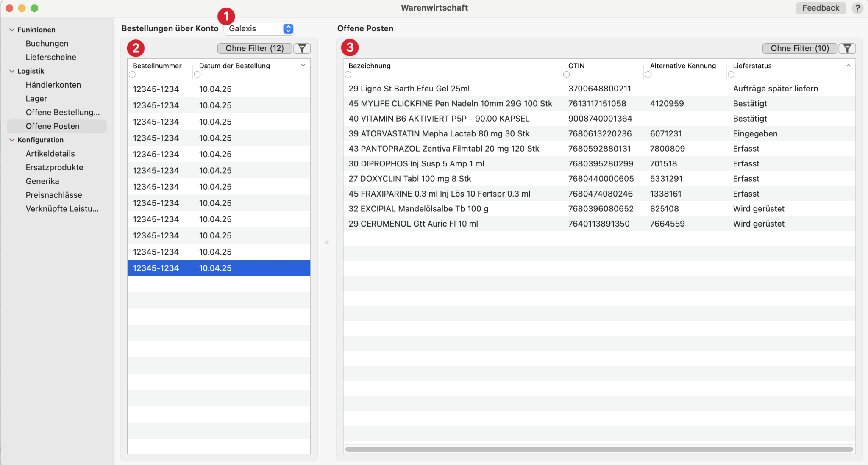Click status Aufträge später liefern

coord(776,89)
